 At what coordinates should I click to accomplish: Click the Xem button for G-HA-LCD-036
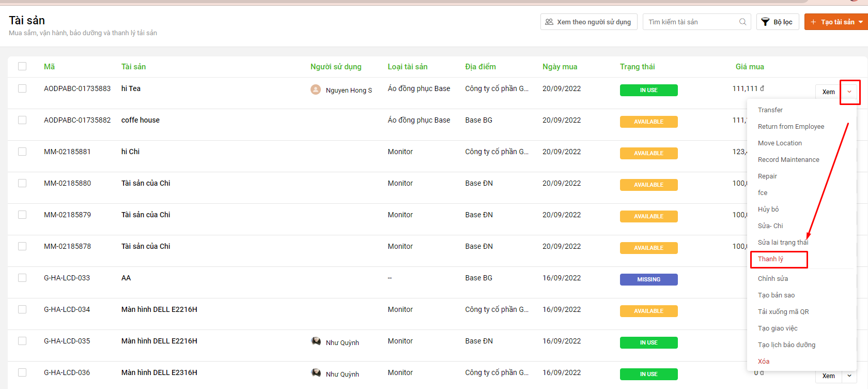coord(829,376)
